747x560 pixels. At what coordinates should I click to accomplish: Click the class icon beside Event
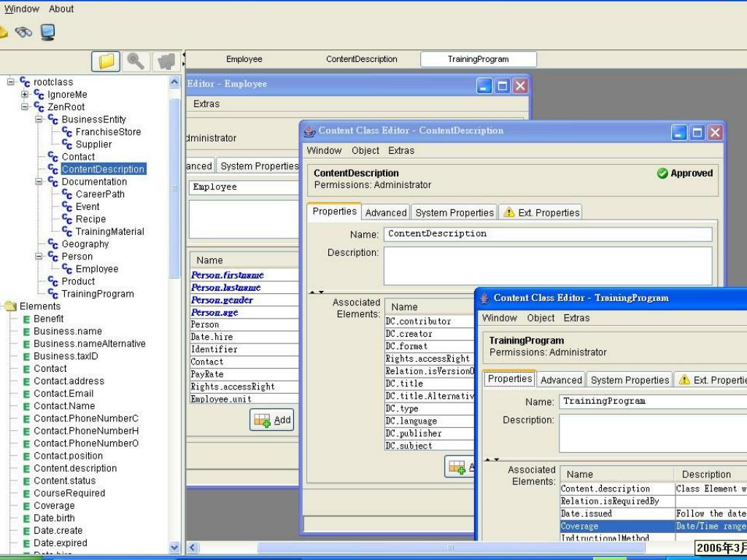67,206
